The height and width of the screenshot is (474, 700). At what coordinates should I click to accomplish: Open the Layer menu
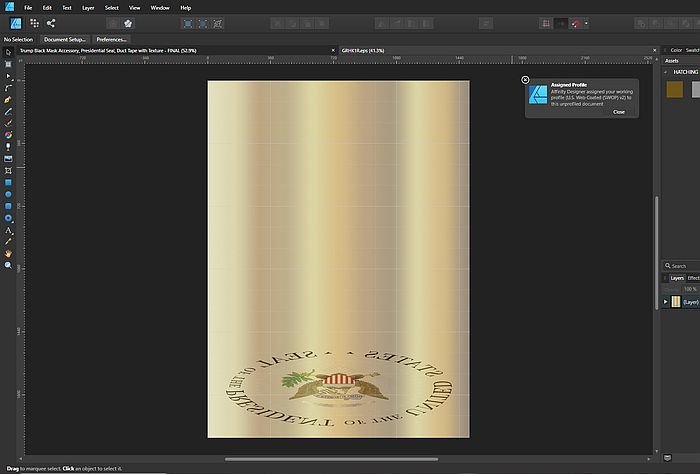point(88,8)
